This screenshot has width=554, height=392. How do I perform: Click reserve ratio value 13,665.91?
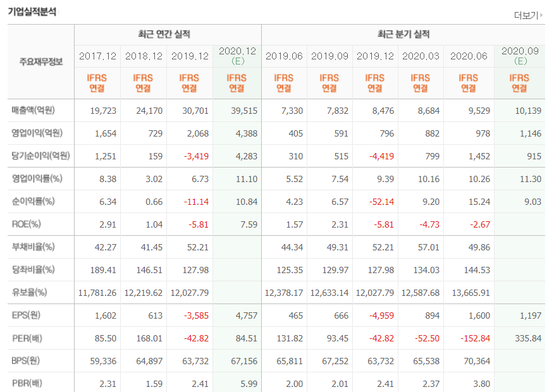click(x=471, y=293)
